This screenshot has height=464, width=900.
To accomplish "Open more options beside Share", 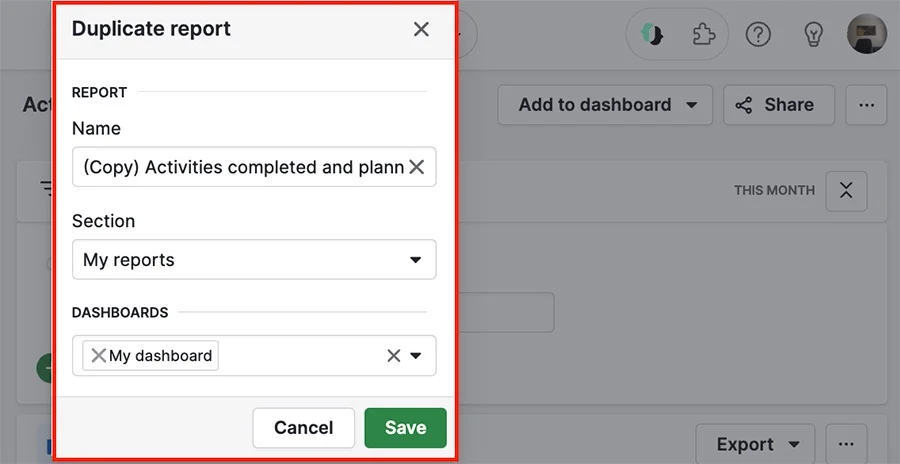I will [866, 105].
